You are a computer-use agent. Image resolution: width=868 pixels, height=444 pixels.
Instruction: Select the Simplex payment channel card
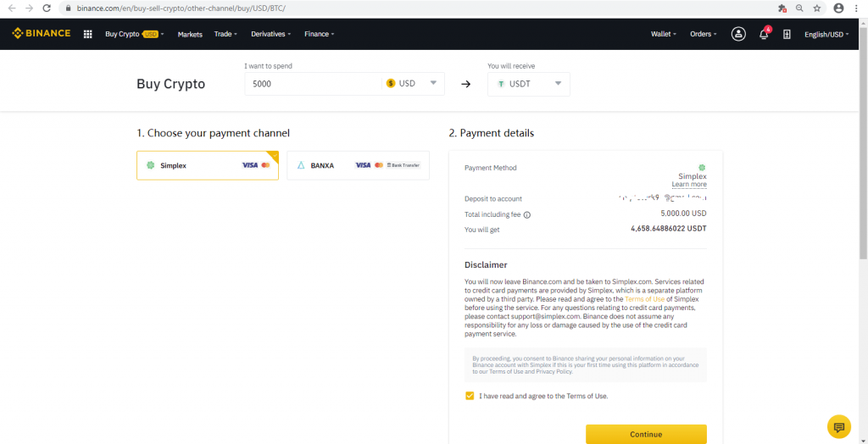click(208, 165)
